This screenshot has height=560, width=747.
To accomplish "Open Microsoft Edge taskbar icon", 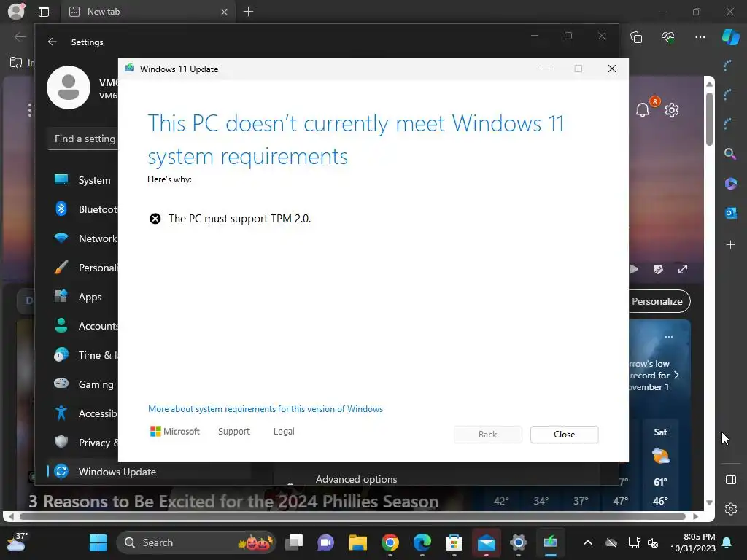I will pos(422,542).
